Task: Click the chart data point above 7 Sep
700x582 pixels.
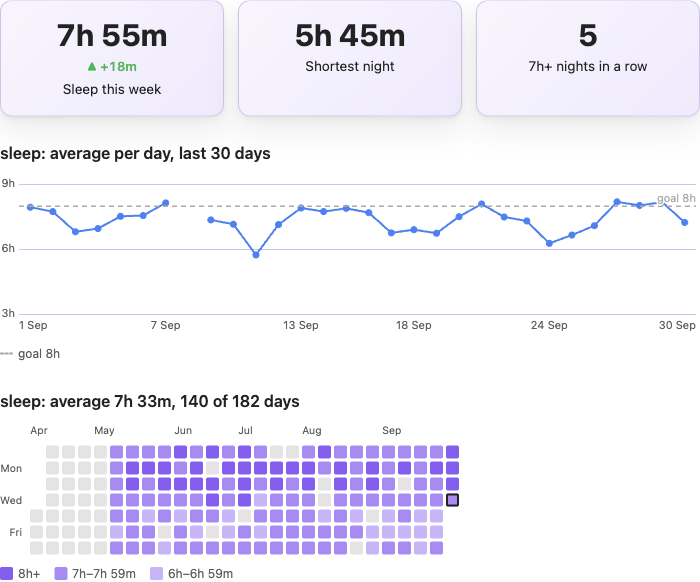Action: (x=166, y=203)
